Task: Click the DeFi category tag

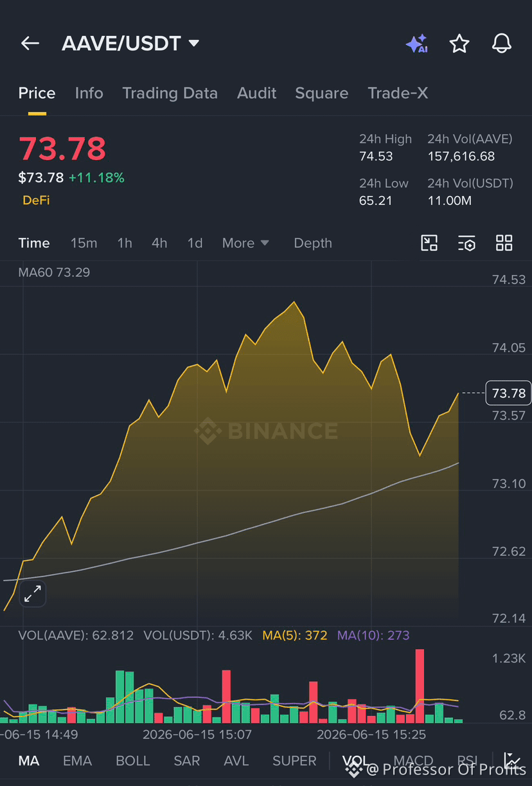Action: pos(36,201)
